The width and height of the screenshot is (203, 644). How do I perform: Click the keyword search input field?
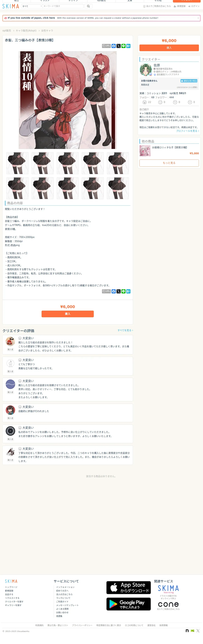[63, 6]
